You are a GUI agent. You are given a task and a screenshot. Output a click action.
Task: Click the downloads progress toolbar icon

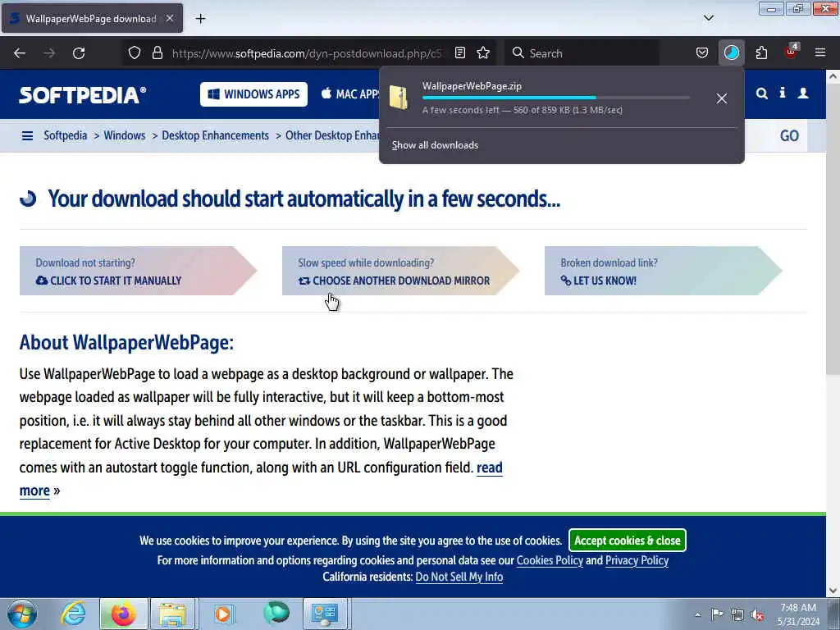[x=731, y=53]
